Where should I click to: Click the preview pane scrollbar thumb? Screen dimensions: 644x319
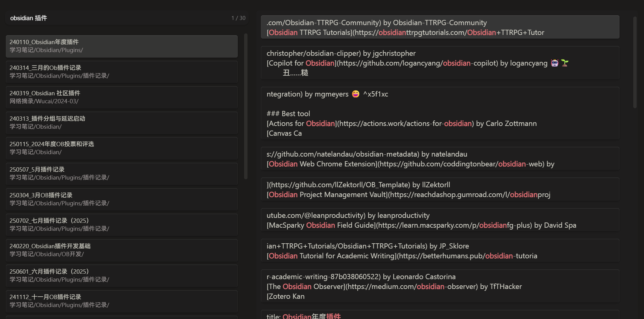pyautogui.click(x=635, y=62)
